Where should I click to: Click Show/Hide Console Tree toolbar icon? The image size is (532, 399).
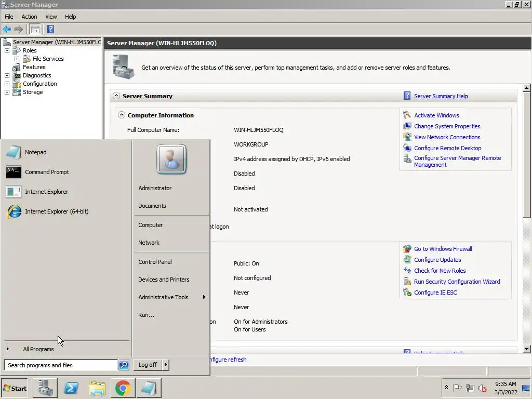[35, 30]
